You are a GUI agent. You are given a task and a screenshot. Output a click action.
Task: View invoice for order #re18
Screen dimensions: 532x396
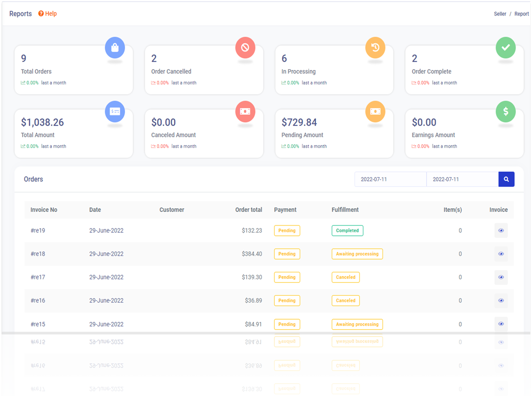(x=501, y=254)
